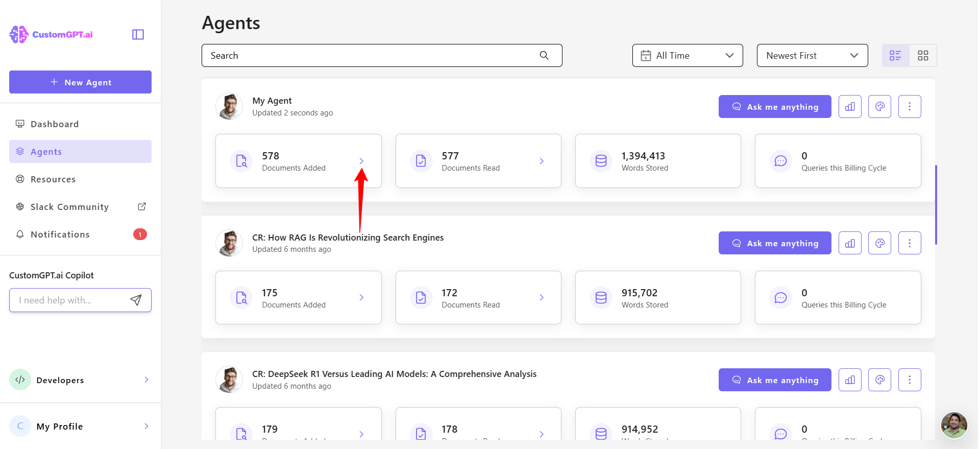
Task: Switch to grid view layout
Action: [x=923, y=55]
